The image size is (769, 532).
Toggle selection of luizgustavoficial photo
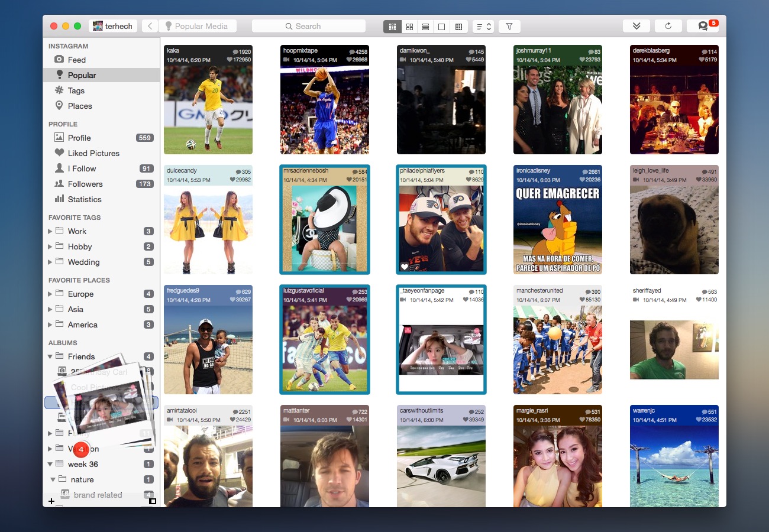pyautogui.click(x=325, y=340)
